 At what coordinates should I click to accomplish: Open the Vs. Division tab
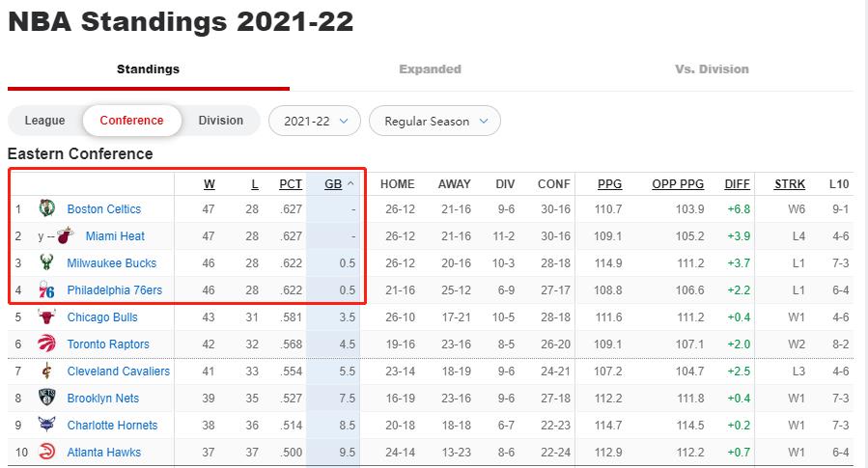[712, 69]
